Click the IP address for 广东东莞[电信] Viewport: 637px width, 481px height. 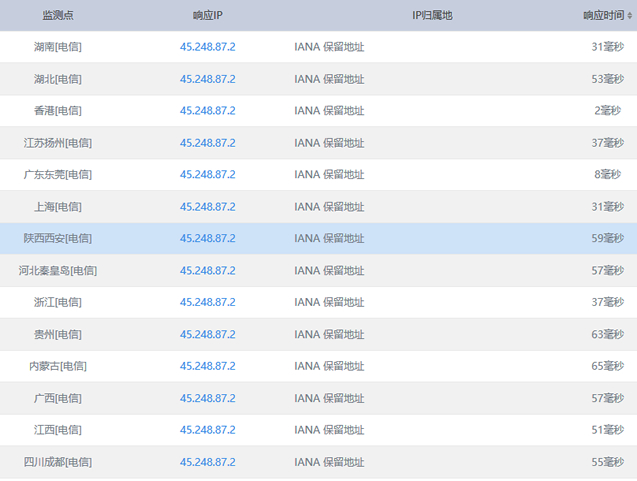pyautogui.click(x=208, y=175)
